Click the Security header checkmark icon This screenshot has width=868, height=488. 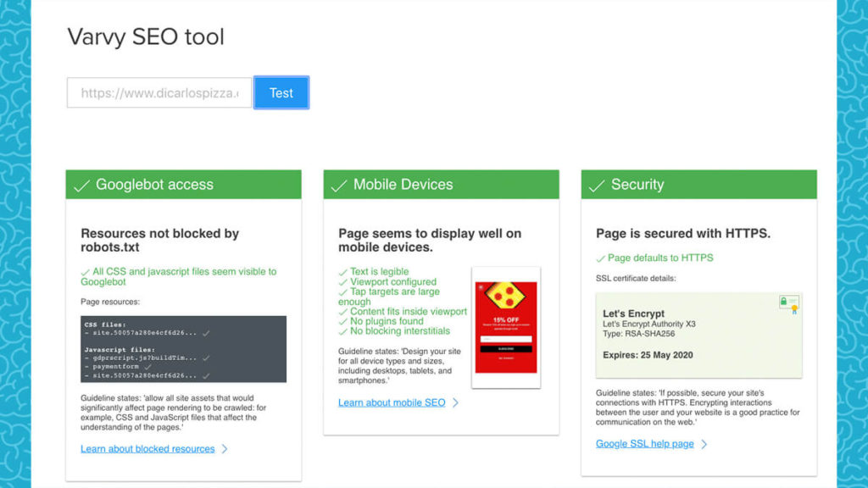tap(597, 186)
